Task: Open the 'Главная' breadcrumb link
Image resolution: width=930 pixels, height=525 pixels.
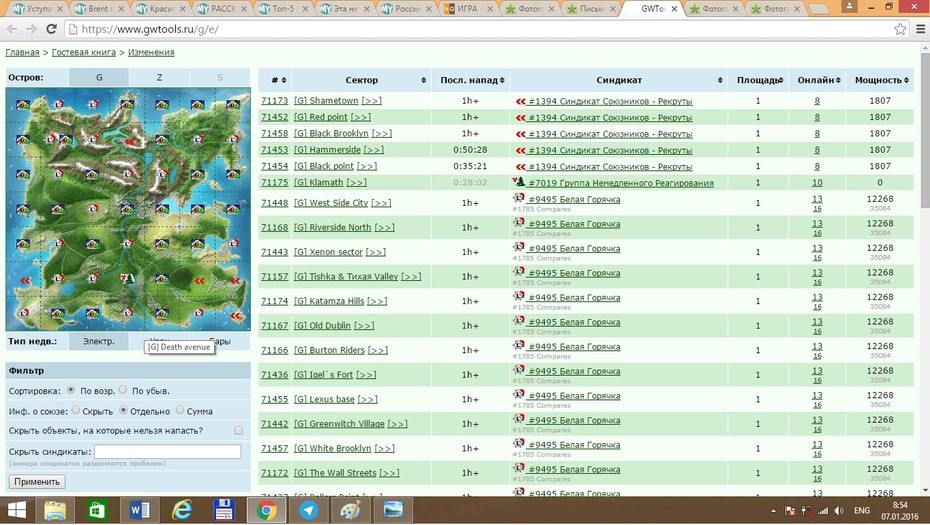Action: [x=23, y=52]
